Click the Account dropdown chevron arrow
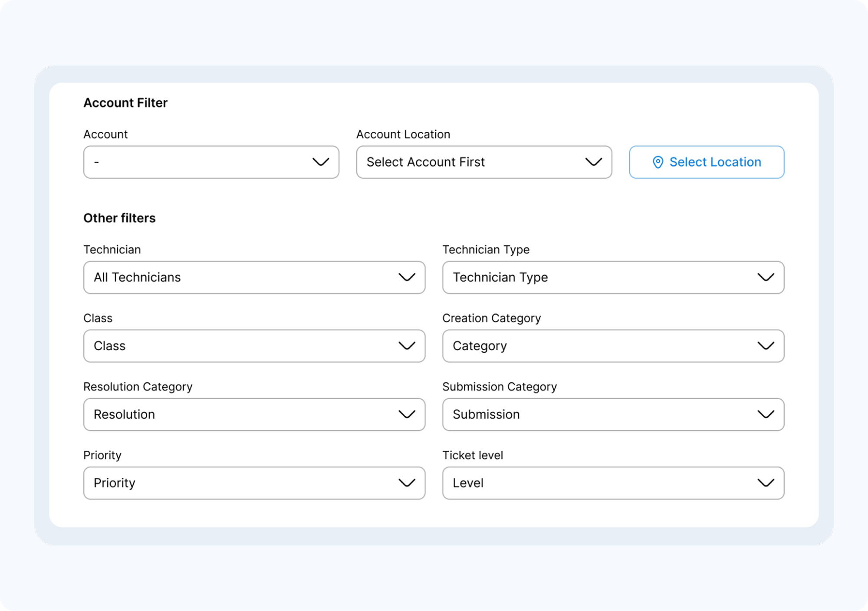Image resolution: width=868 pixels, height=611 pixels. point(321,162)
